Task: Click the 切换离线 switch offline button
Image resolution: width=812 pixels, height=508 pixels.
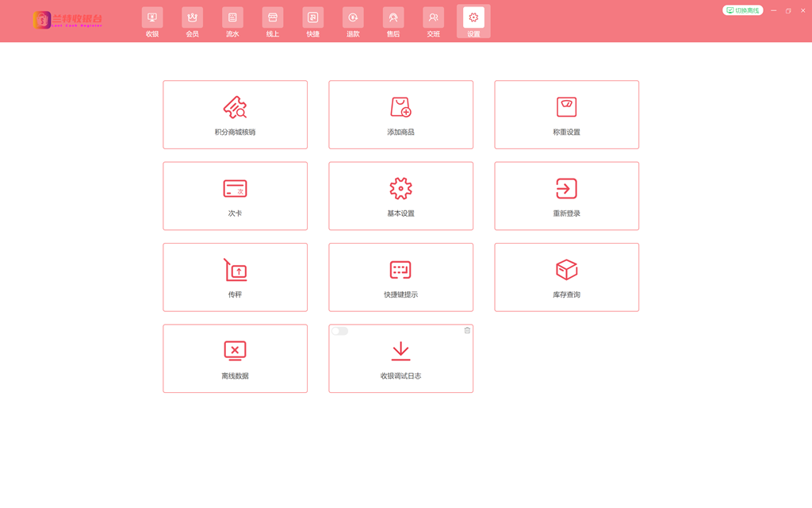Action: tap(743, 10)
